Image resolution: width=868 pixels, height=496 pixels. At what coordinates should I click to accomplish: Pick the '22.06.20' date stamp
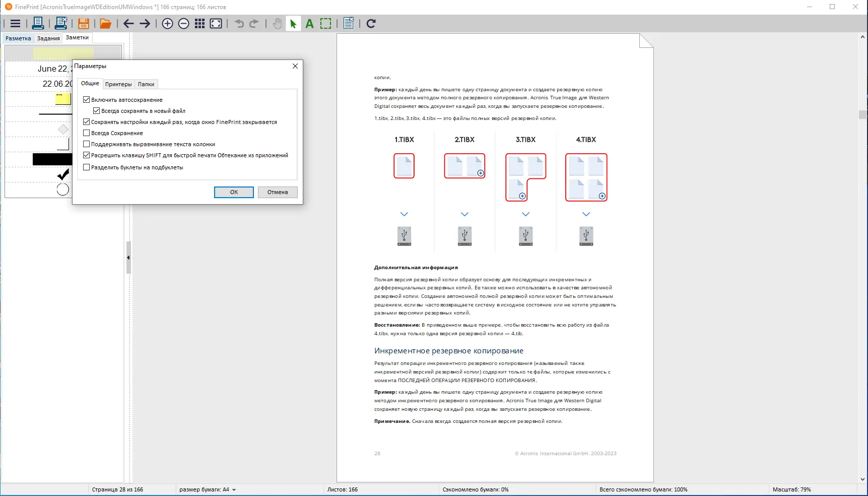(x=57, y=84)
